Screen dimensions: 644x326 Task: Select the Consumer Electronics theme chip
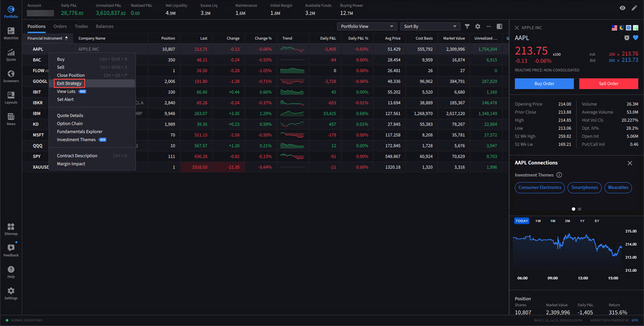(539, 188)
